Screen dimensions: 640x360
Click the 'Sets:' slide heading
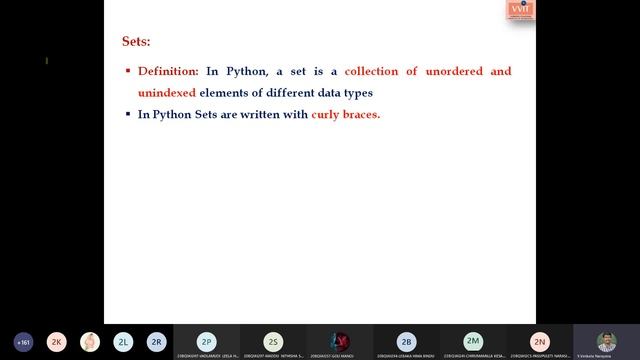136,42
